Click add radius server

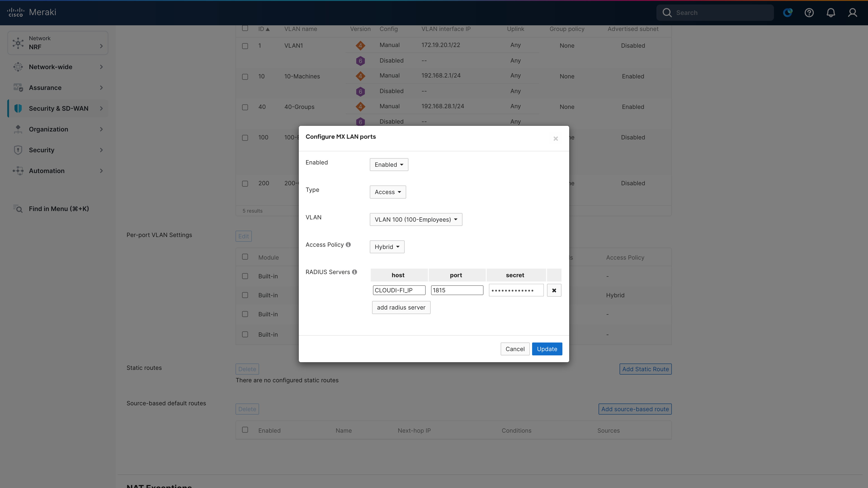pos(401,307)
